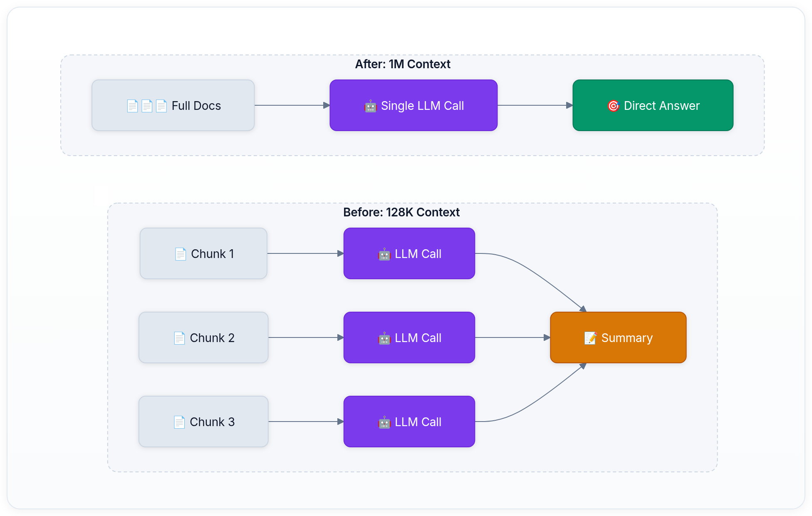Screen dimensions: 812x516
Task: Select the Single LLM Call text label
Action: pyautogui.click(x=422, y=106)
